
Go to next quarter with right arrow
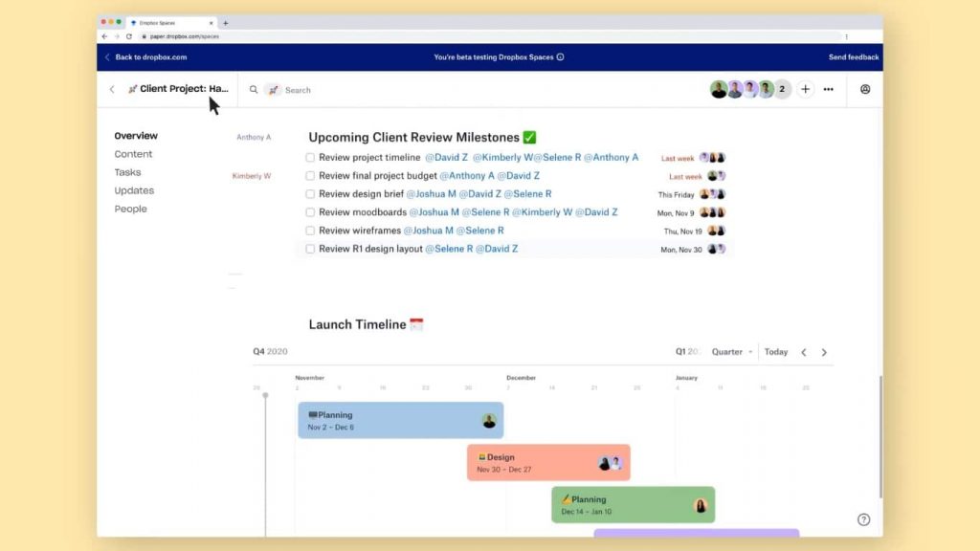point(824,352)
